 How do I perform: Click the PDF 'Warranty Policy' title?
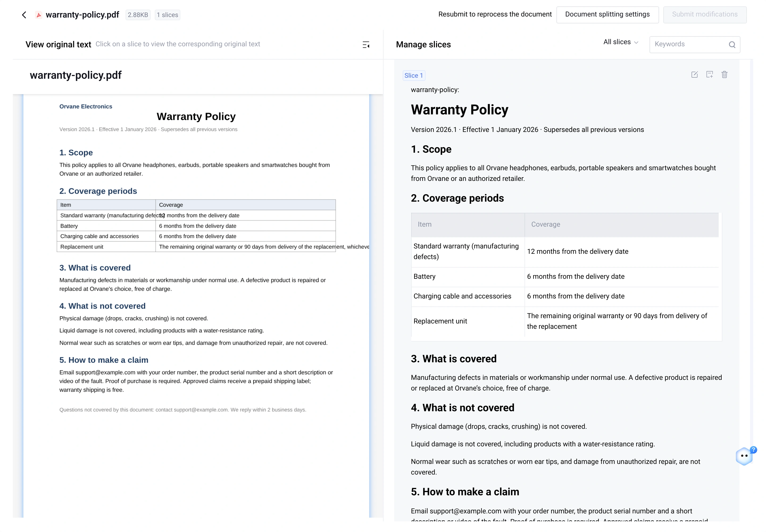pos(196,116)
